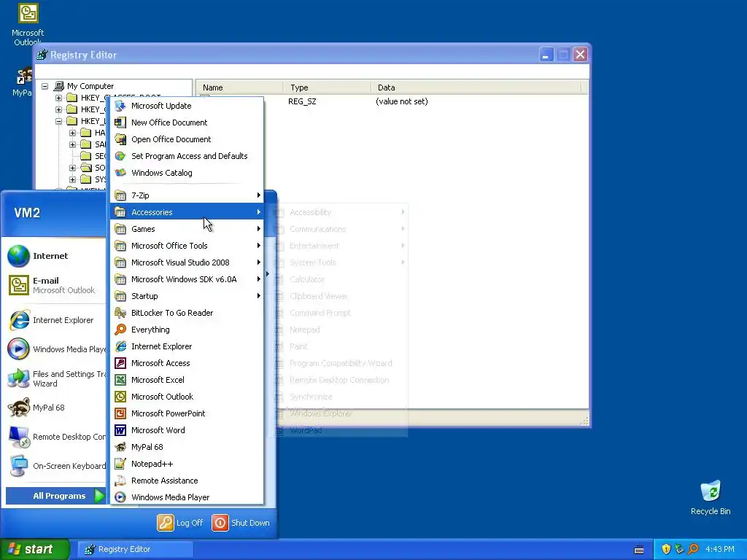This screenshot has width=747, height=560.
Task: Open Windows Catalog entry
Action: [x=187, y=173]
